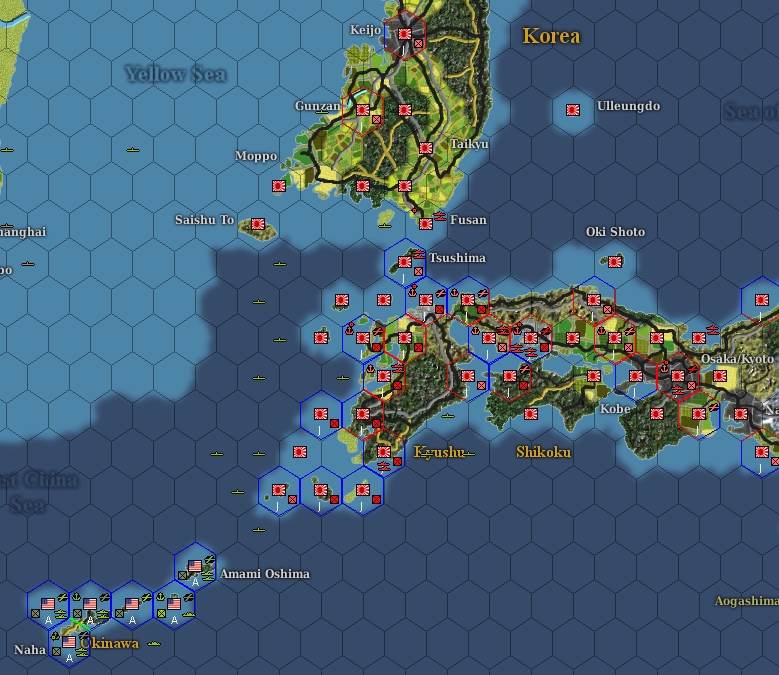This screenshot has height=675, width=779.
Task: Click the Tsushima island label
Action: [x=457, y=258]
